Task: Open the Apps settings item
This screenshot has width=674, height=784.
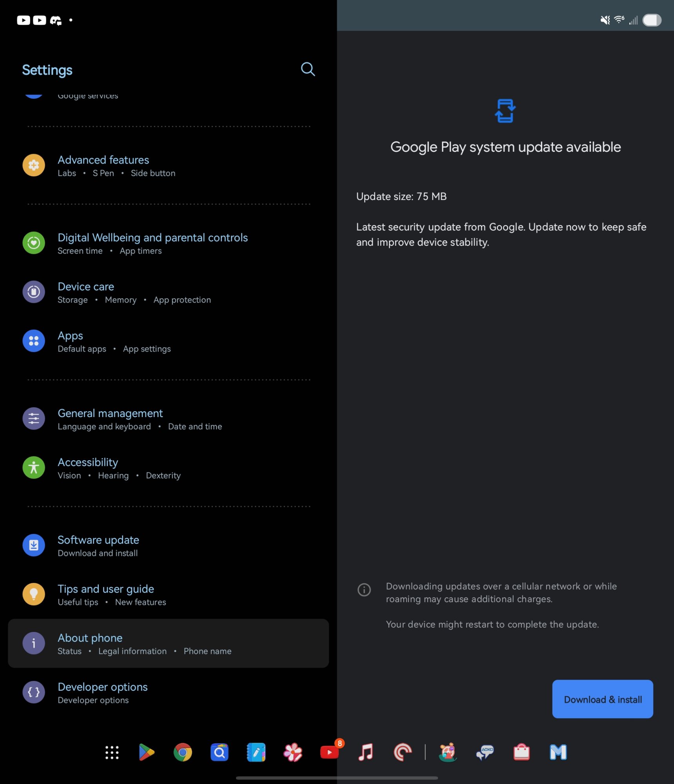Action: click(x=169, y=341)
